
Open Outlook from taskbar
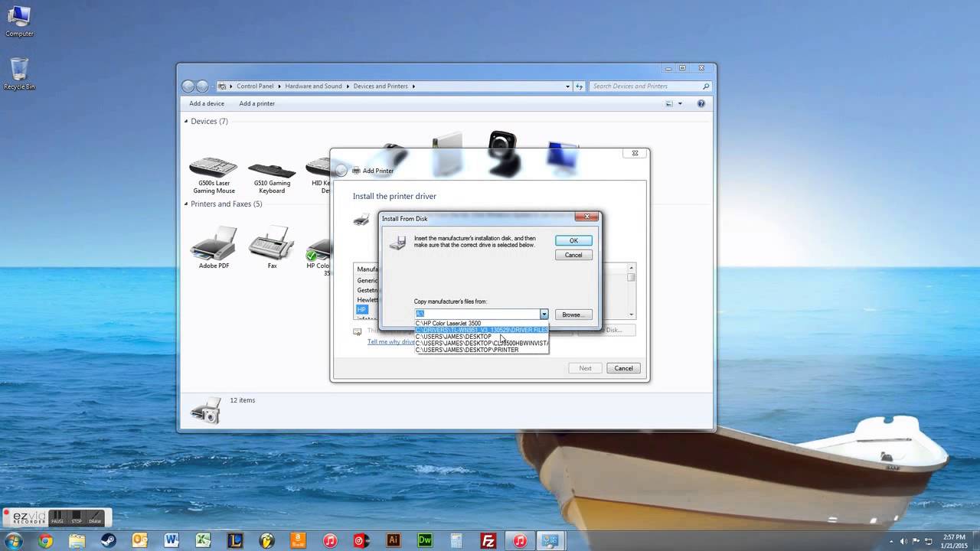[140, 541]
